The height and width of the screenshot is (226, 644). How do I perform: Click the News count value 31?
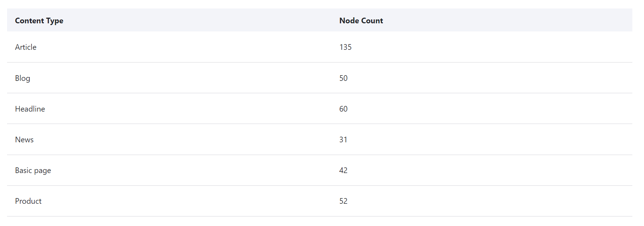[343, 139]
